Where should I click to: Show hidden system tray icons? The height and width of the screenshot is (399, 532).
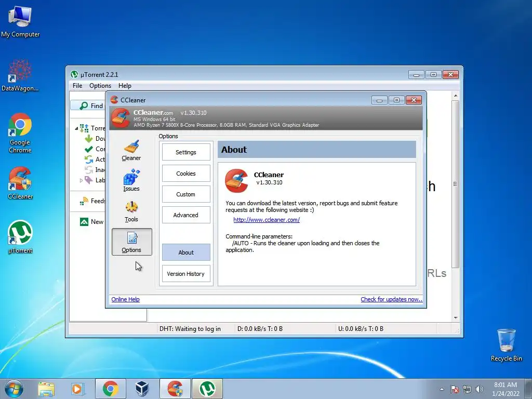[442, 390]
